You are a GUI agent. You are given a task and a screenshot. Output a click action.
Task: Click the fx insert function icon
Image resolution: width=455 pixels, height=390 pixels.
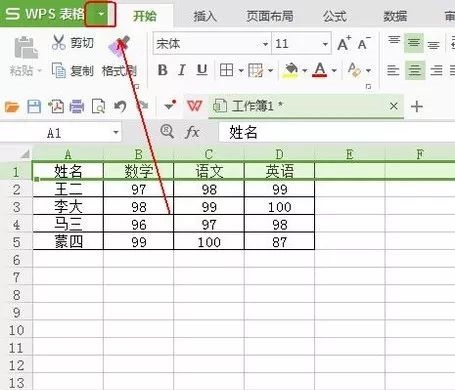tap(192, 132)
